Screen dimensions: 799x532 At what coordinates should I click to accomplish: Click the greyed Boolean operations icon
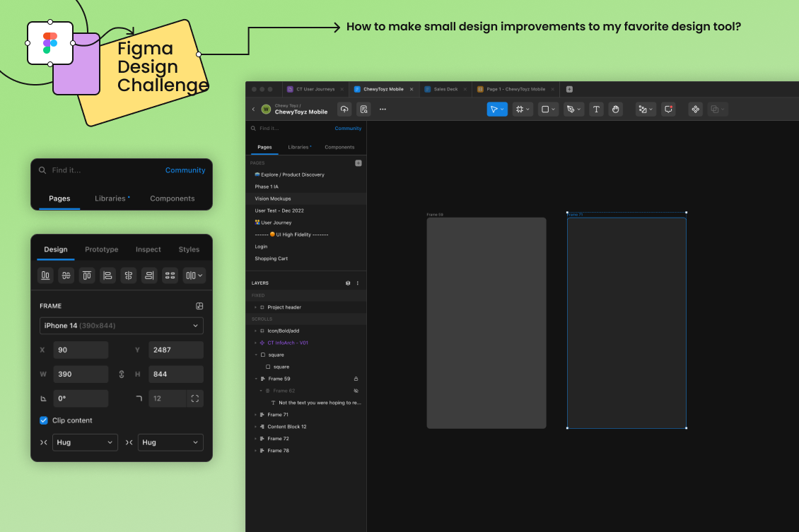717,109
